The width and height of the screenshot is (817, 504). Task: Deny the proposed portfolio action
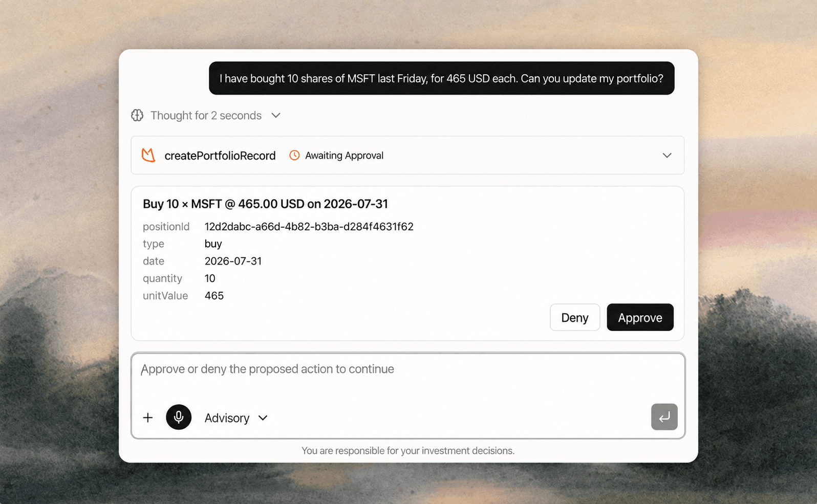click(575, 317)
